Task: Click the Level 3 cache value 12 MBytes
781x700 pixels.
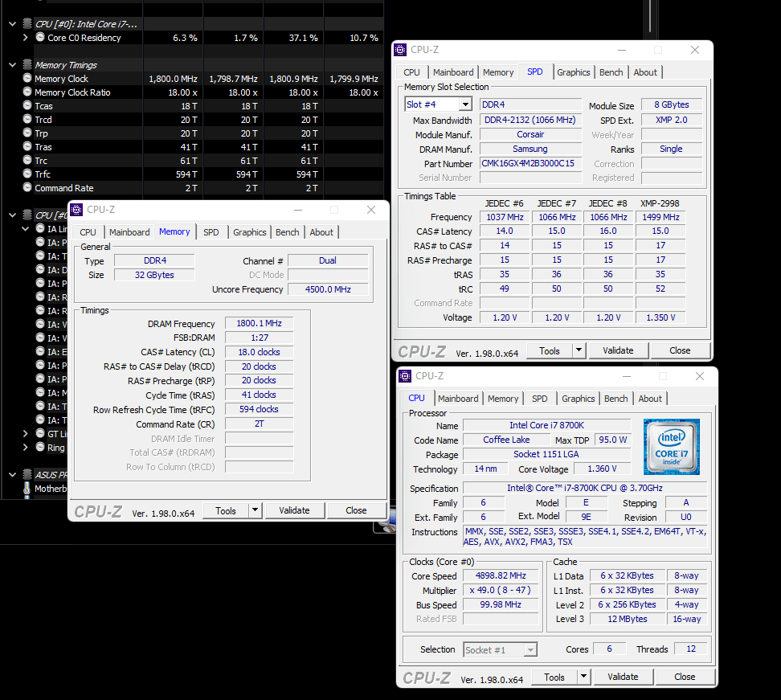Action: click(627, 619)
